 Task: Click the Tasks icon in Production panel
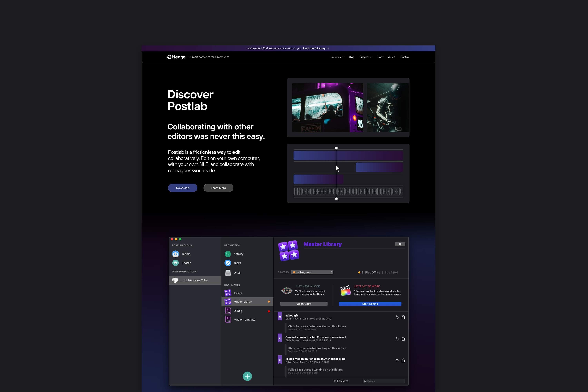[x=228, y=263]
